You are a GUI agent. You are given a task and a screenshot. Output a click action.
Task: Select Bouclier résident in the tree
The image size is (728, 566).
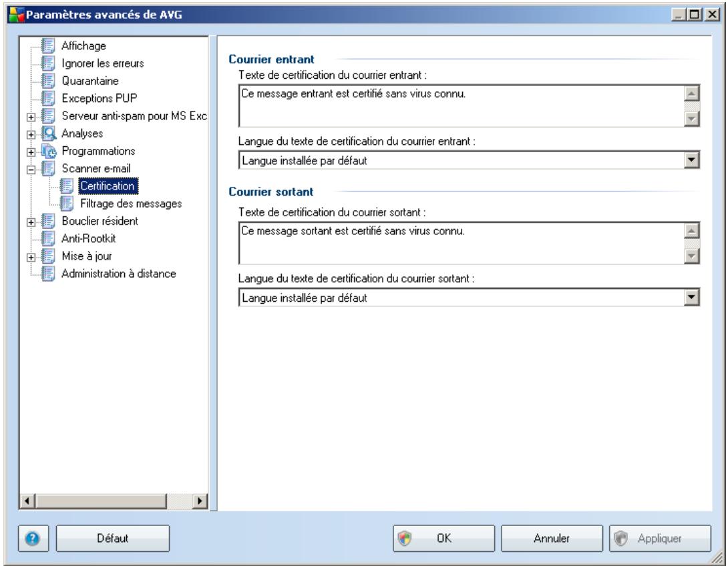coord(100,221)
